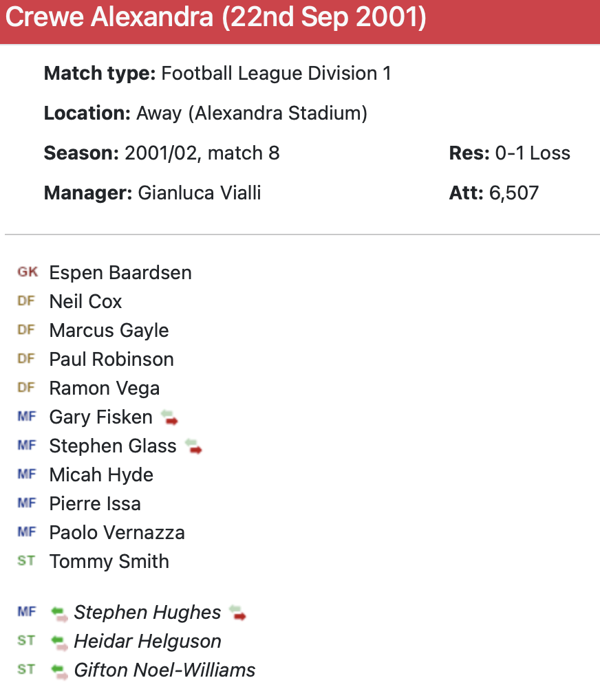Click the substitution arrows icon after Gary Fisken
Viewport: 600px width, 700px height.
tap(169, 417)
